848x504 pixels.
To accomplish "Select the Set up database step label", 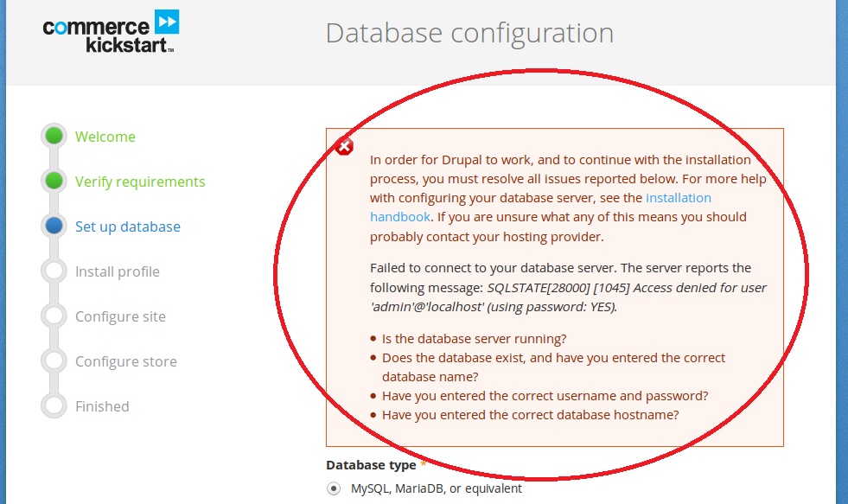I will (x=128, y=226).
